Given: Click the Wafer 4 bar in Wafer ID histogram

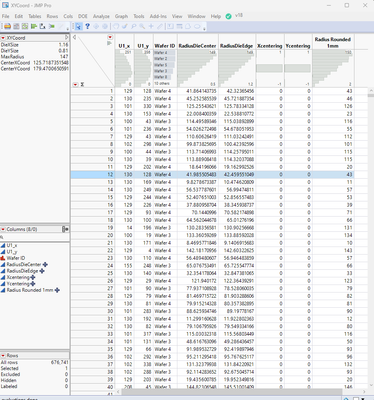Looking at the screenshot, I should click(164, 53).
